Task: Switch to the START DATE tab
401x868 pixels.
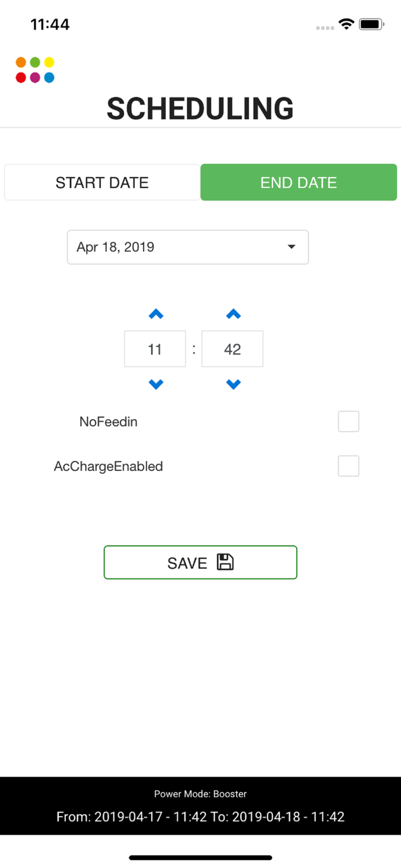Action: 102,182
